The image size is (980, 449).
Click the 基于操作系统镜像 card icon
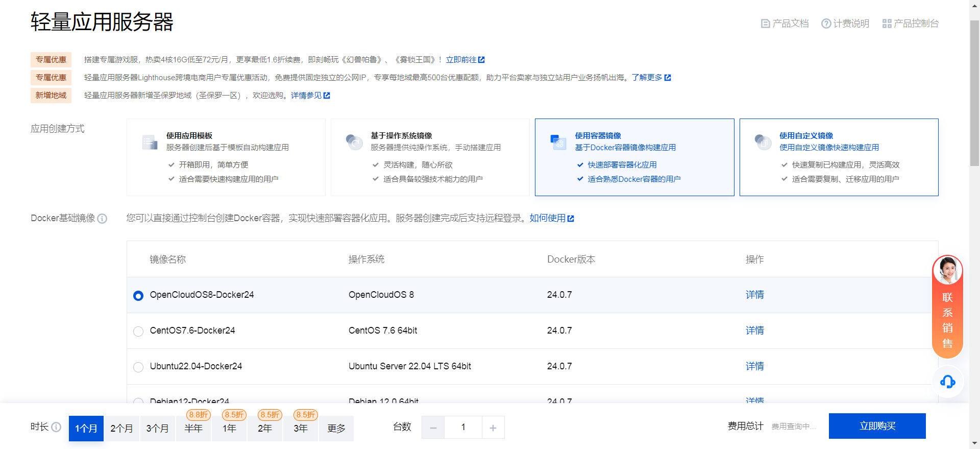coord(354,142)
